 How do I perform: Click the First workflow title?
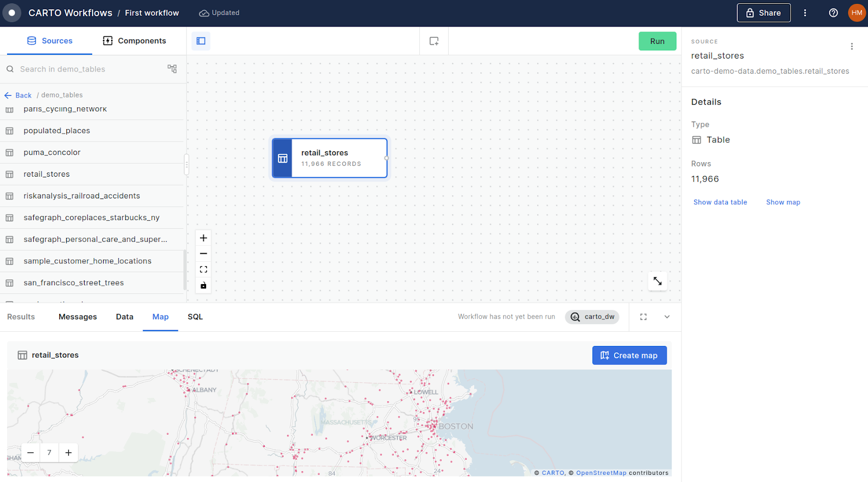pos(152,13)
